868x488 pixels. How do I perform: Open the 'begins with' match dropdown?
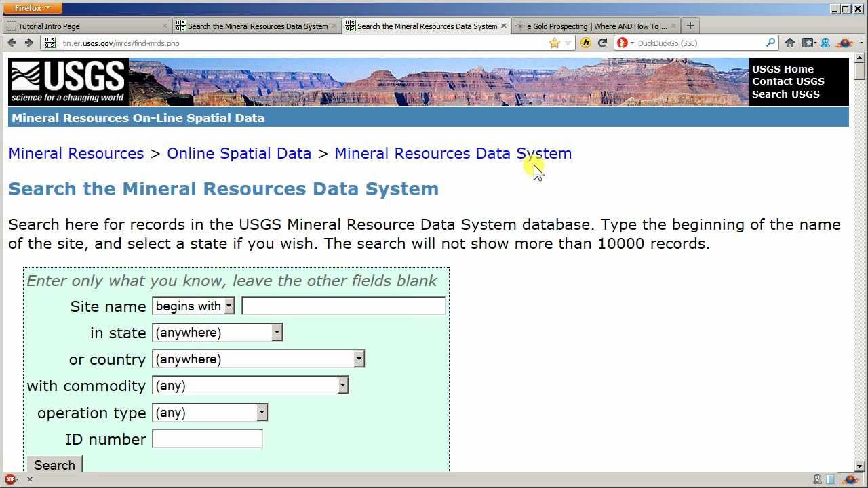click(x=193, y=306)
